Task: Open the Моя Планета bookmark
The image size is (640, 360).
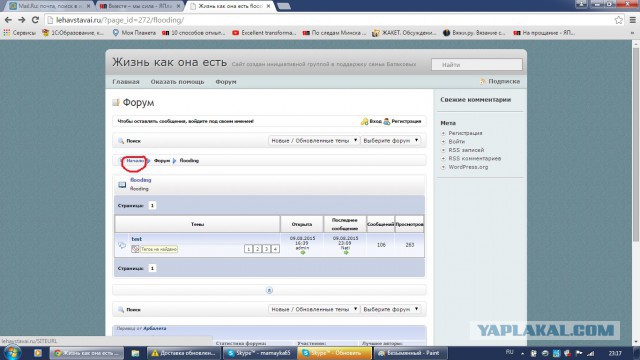Action: click(x=134, y=33)
